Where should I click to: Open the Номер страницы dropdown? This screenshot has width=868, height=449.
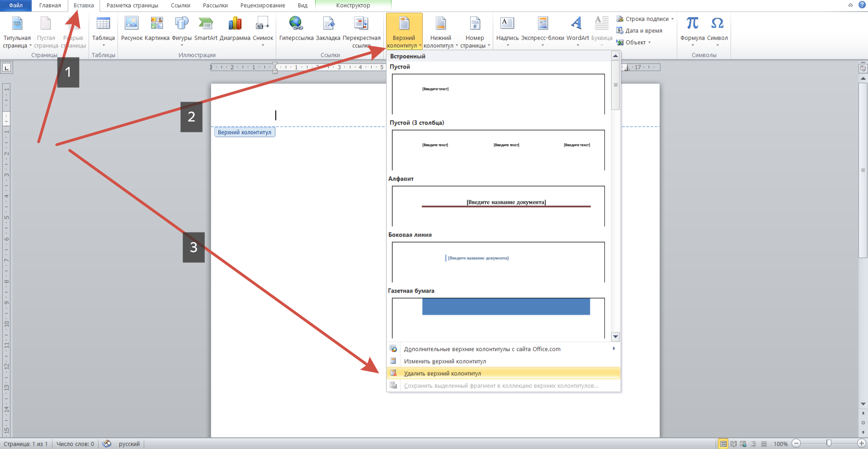(x=475, y=31)
